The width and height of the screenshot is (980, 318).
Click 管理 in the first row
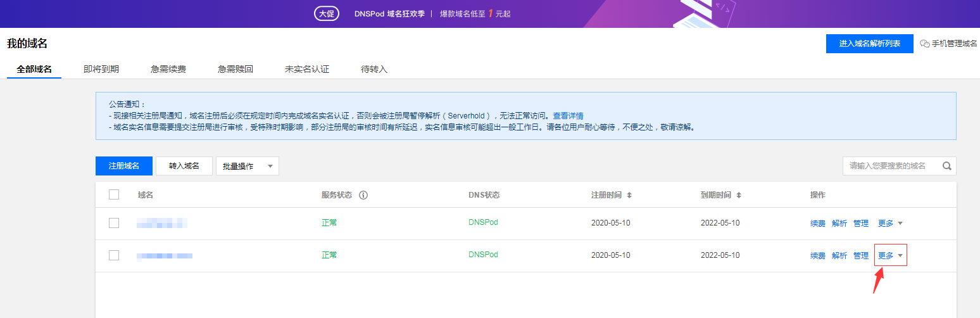(x=861, y=224)
